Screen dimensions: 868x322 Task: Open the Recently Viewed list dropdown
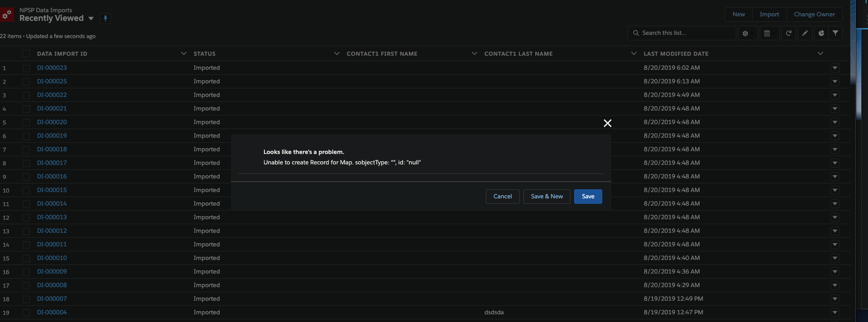[91, 19]
